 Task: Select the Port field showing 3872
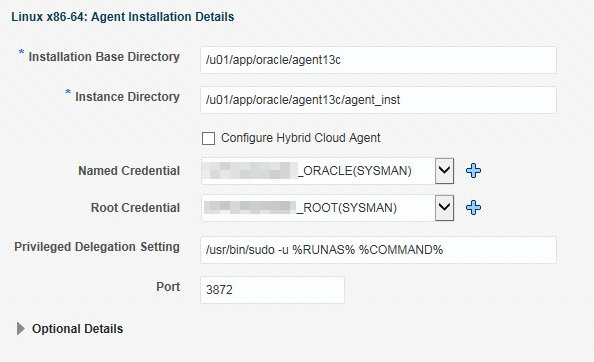272,290
